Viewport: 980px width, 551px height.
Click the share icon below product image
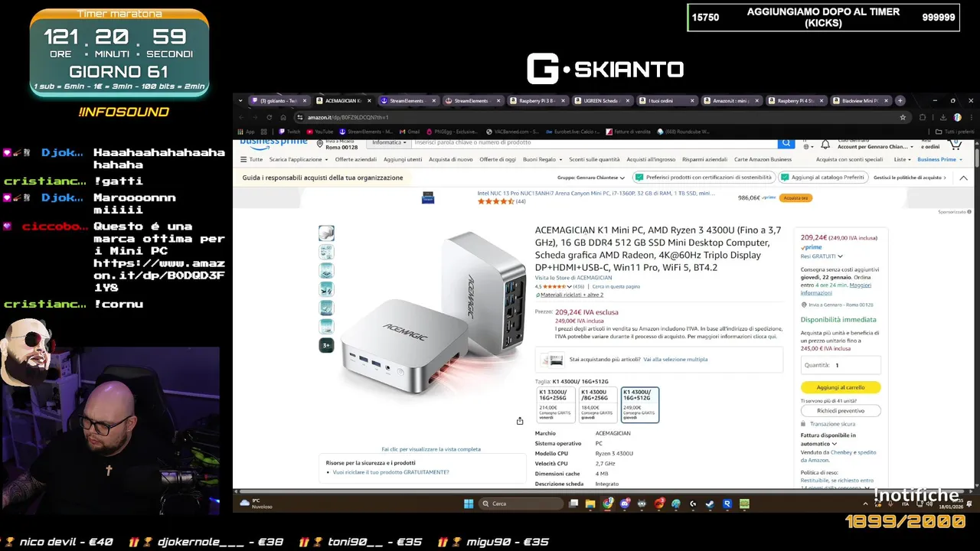point(520,421)
